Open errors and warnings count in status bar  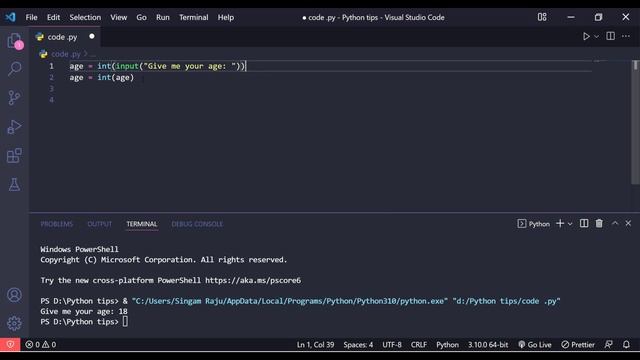(x=40, y=344)
